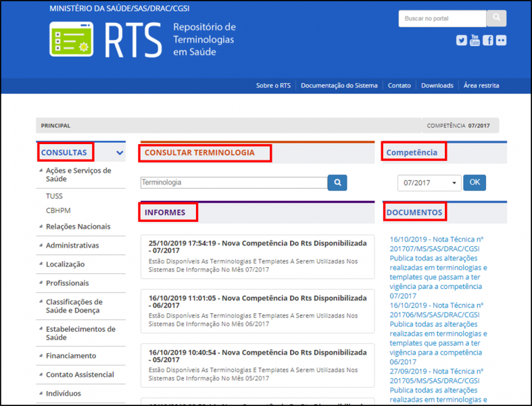The height and width of the screenshot is (406, 532).
Task: Expand the Administrativas sidebar category
Action: 72,246
